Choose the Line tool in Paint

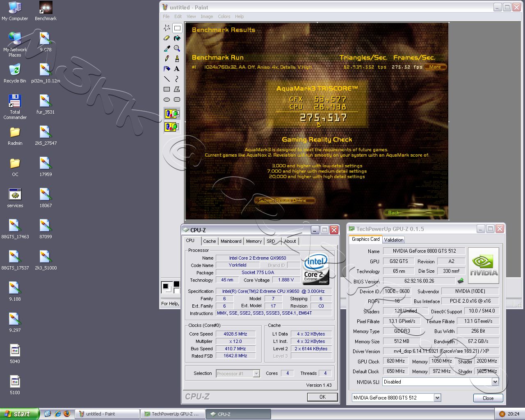pyautogui.click(x=167, y=79)
